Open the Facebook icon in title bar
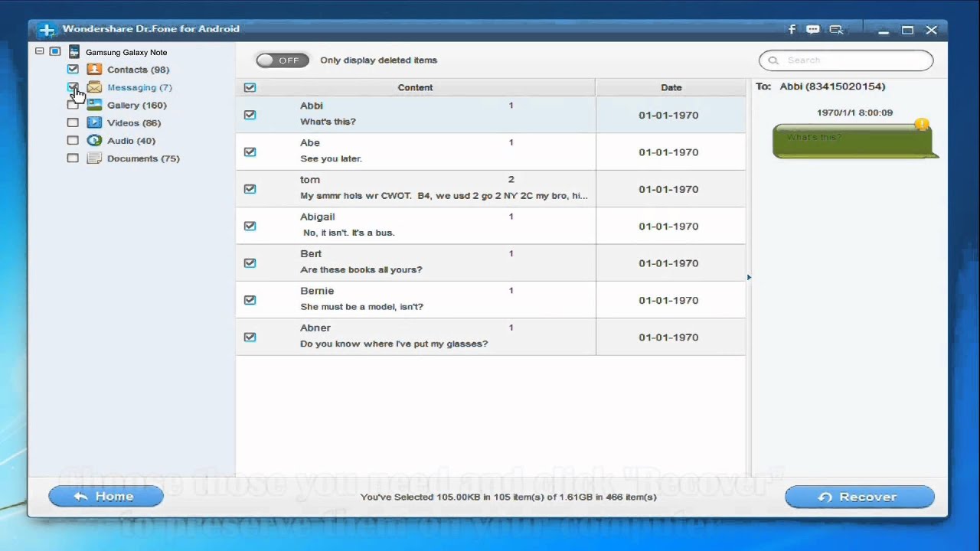Screen dimensions: 980x551 pyautogui.click(x=792, y=30)
